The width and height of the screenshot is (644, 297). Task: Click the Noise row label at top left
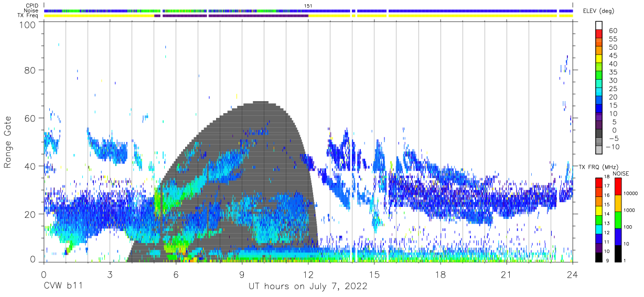tap(31, 10)
